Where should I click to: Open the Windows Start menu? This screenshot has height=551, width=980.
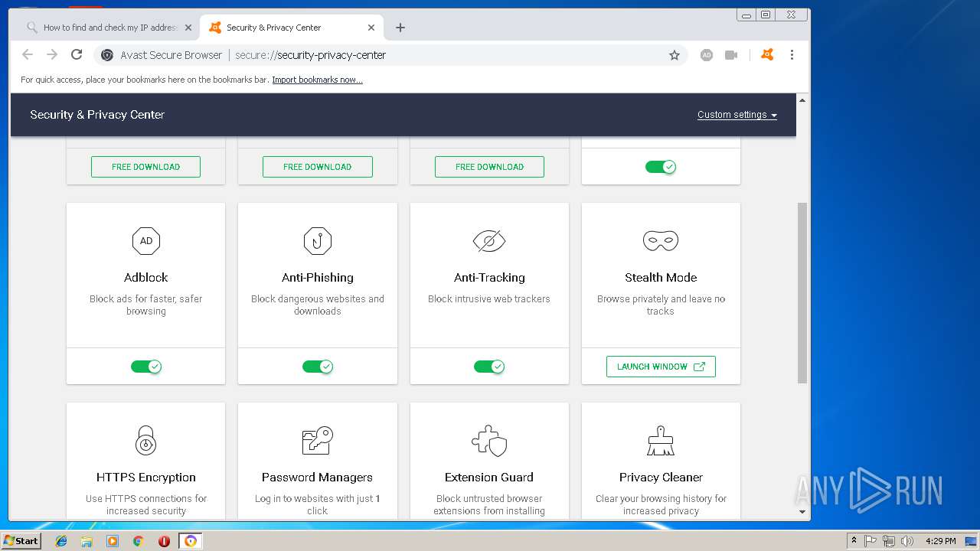click(21, 541)
